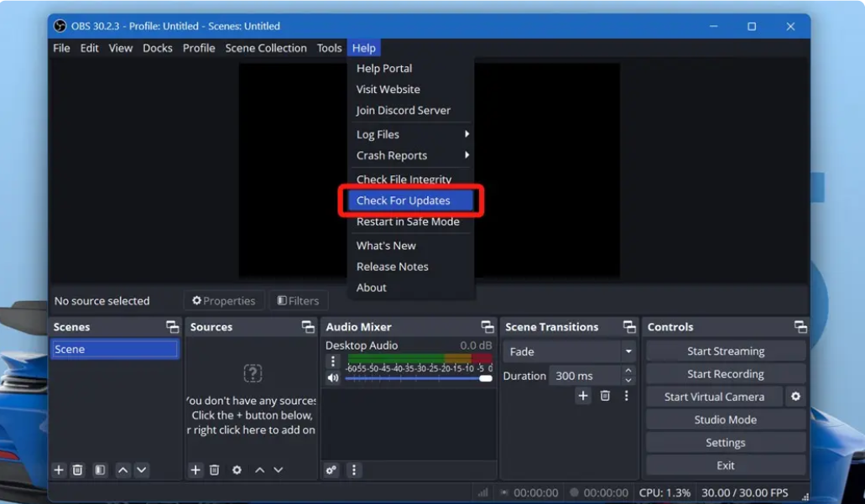Click the OBS logo in the title bar
The image size is (865, 504).
[60, 26]
